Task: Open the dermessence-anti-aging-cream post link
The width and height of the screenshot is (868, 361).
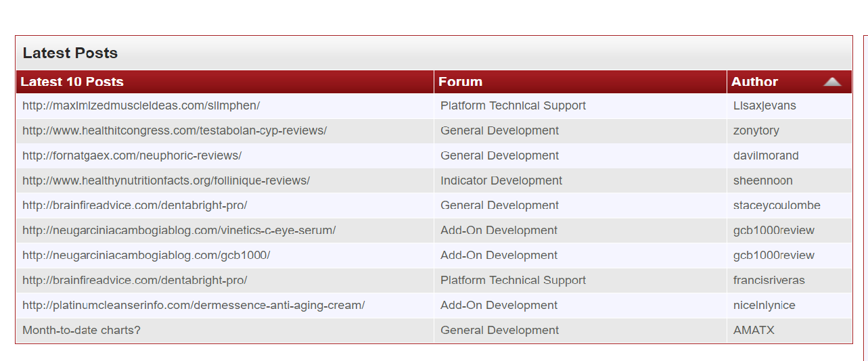Action: coord(193,306)
